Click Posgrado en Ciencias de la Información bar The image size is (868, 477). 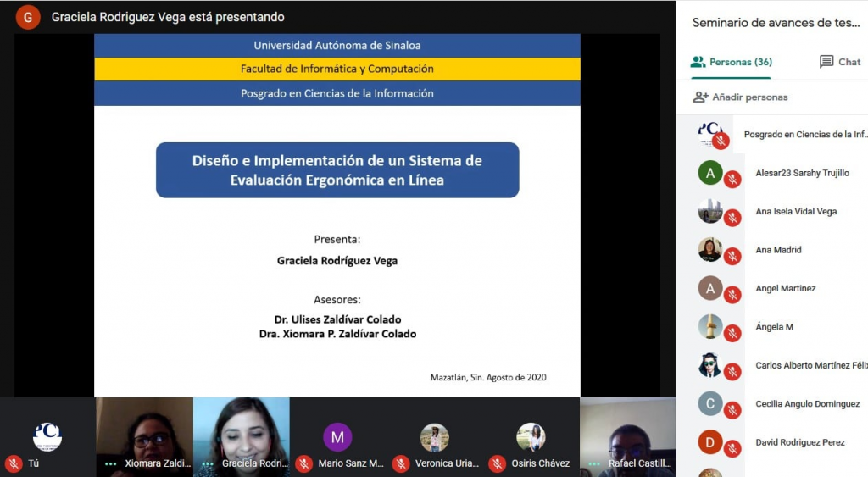[x=337, y=93]
